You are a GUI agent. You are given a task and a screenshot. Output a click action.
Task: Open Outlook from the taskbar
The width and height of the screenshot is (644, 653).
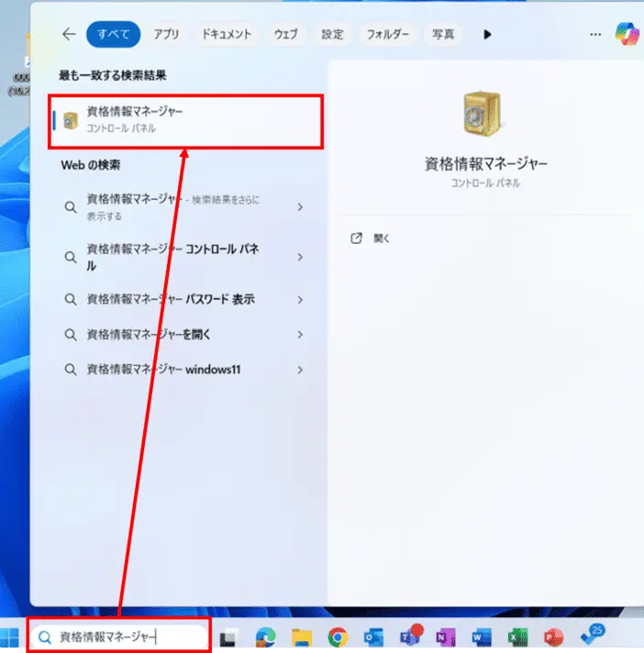click(373, 636)
